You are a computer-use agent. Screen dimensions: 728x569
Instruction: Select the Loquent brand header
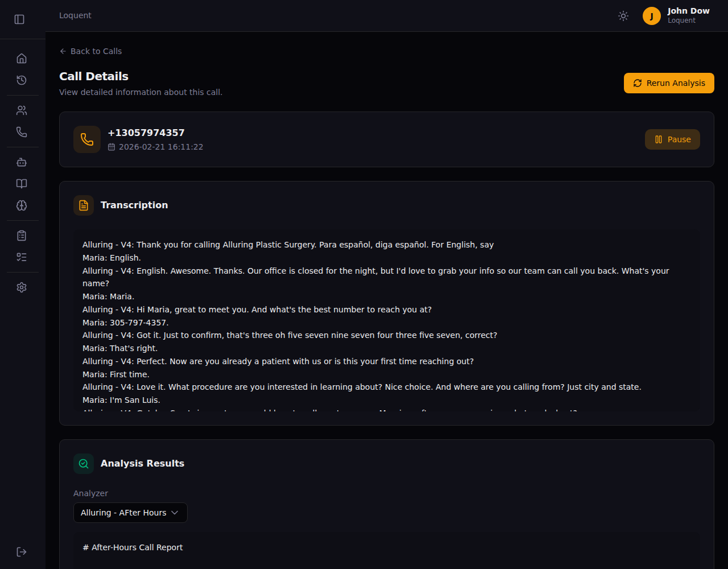[75, 15]
